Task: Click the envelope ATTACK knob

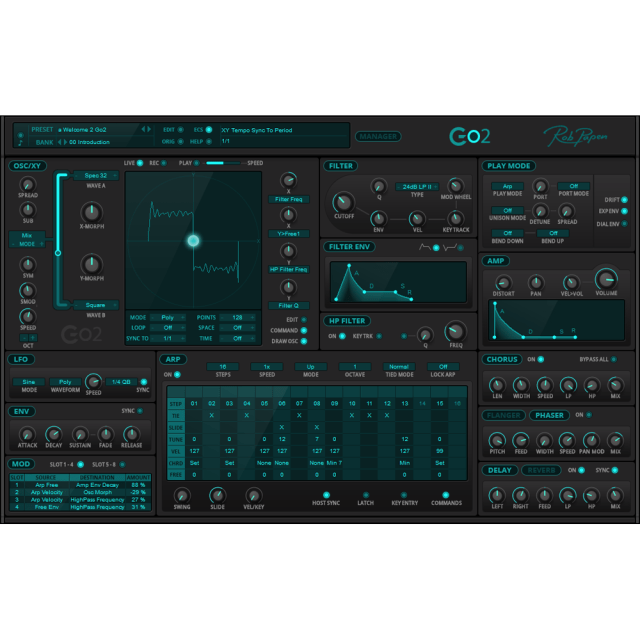Action: 27,434
